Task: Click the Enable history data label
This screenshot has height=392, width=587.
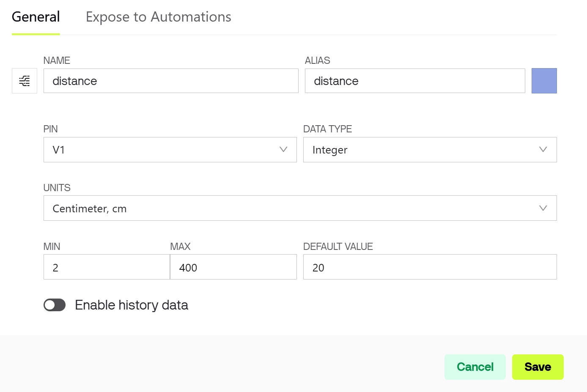Action: click(x=132, y=305)
